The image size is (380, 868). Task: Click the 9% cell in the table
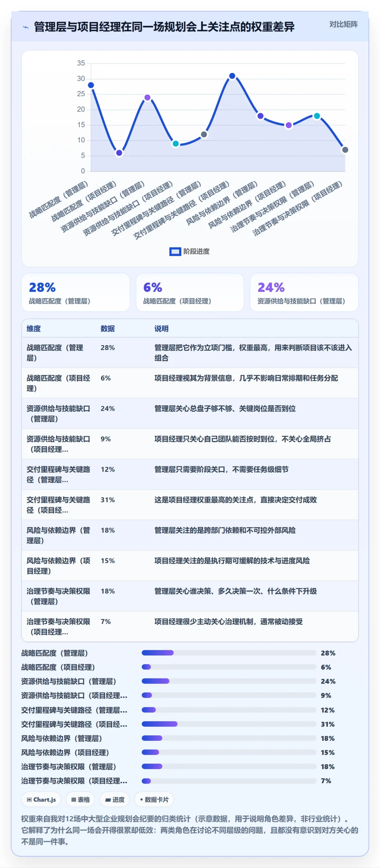(106, 439)
